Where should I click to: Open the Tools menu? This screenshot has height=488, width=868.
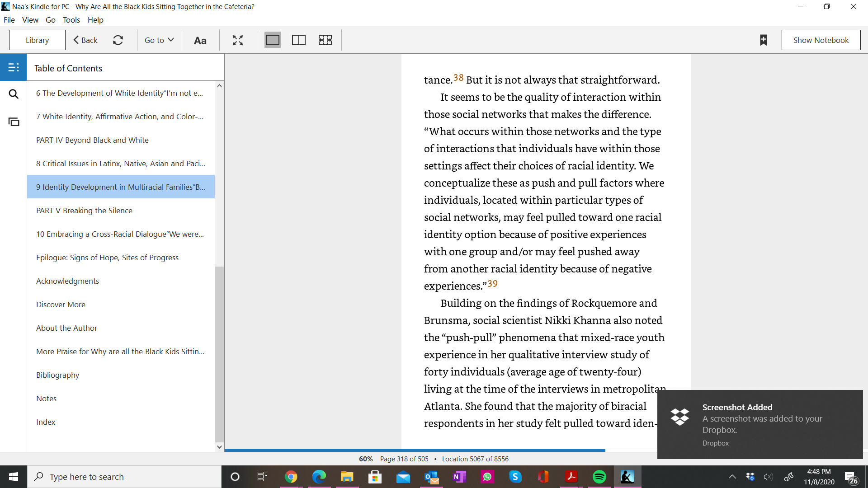(71, 20)
